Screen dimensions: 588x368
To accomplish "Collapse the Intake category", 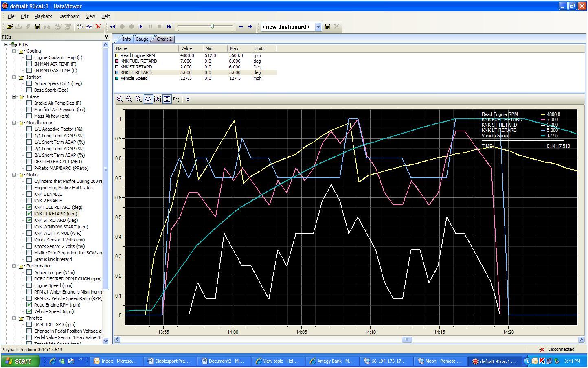I will (14, 96).
